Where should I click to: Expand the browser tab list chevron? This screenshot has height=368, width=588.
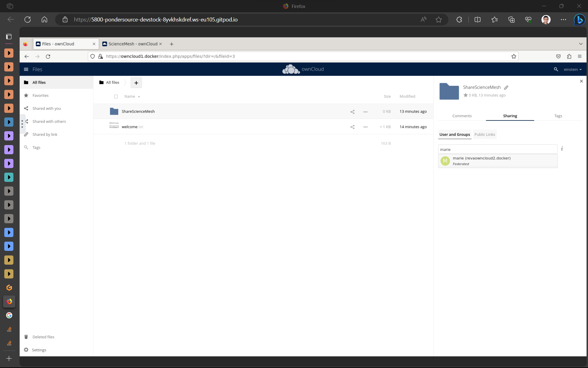[581, 44]
